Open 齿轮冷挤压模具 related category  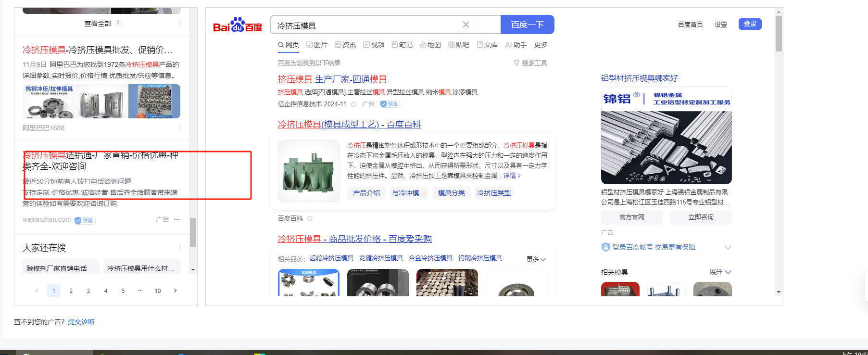pos(331,258)
